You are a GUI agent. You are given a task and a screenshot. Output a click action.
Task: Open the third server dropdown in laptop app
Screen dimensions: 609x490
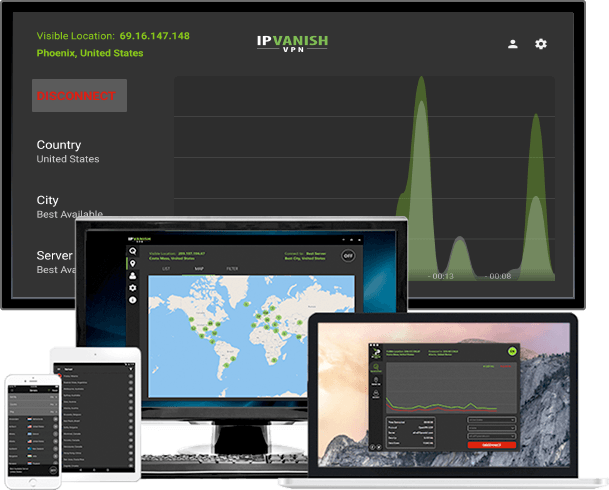[x=492, y=436]
